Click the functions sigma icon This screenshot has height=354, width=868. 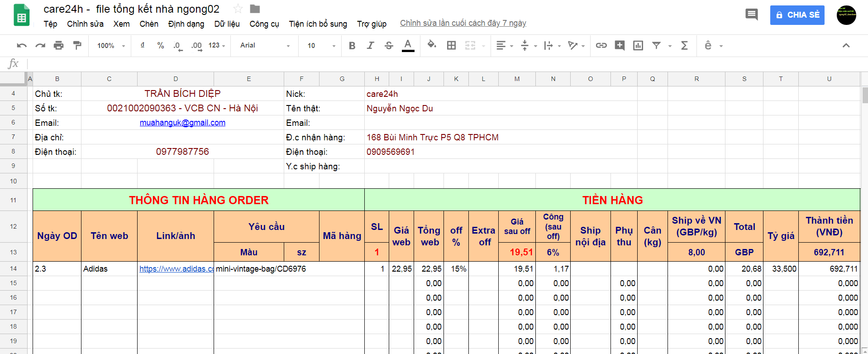tap(684, 45)
